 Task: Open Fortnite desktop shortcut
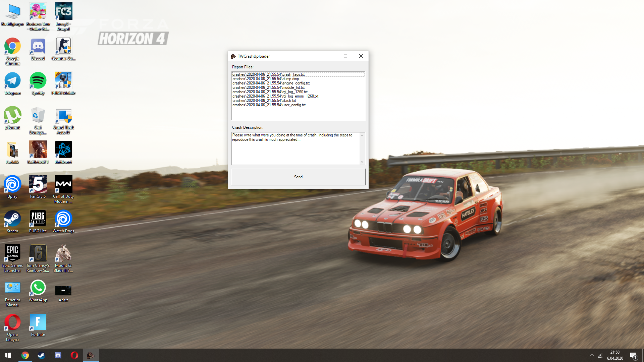coord(38,325)
